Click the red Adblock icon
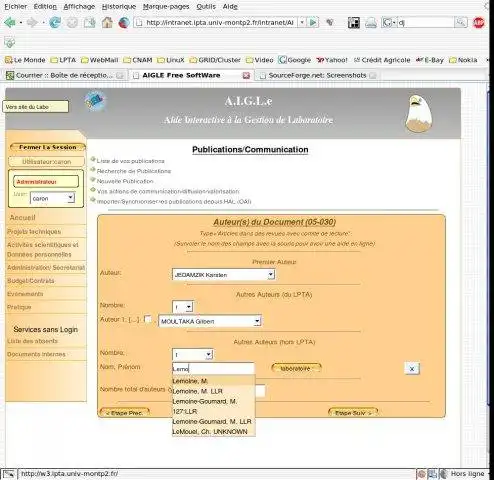Image resolution: width=494 pixels, height=480 pixels. (479, 22)
